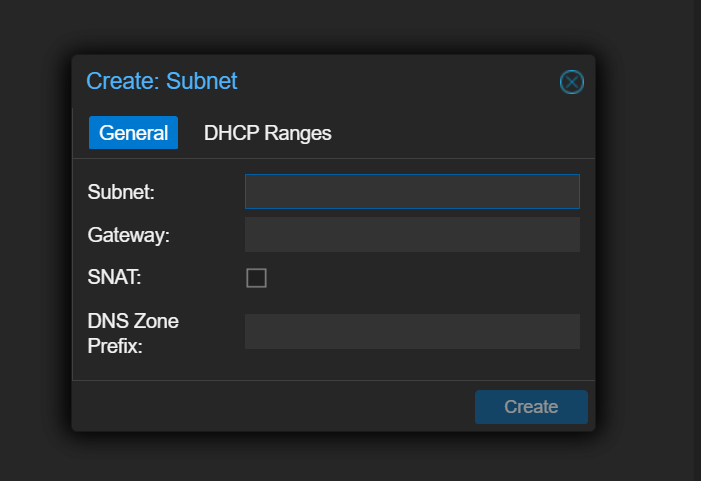Select the General tab
The image size is (701, 481).
point(133,133)
